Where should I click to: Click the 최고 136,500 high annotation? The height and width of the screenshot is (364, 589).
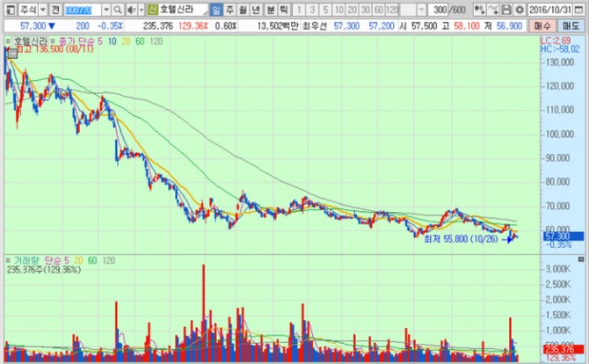55,49
